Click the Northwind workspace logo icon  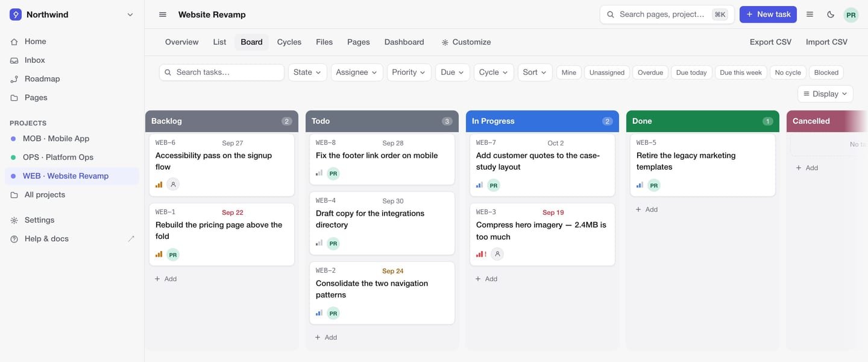click(16, 14)
